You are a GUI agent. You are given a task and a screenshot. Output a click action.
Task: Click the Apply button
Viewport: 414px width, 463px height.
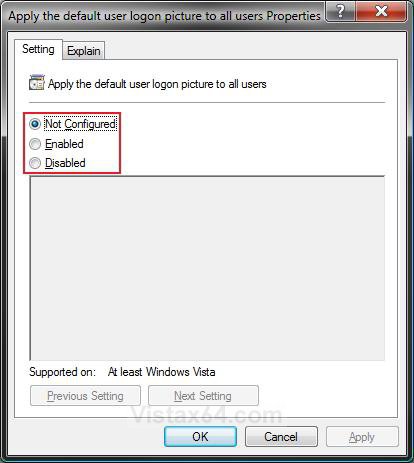pyautogui.click(x=362, y=437)
